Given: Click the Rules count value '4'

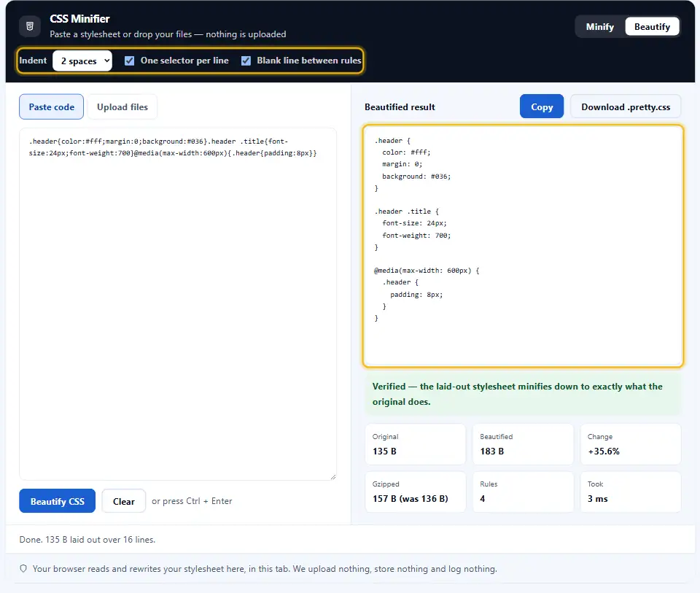Looking at the screenshot, I should [483, 499].
